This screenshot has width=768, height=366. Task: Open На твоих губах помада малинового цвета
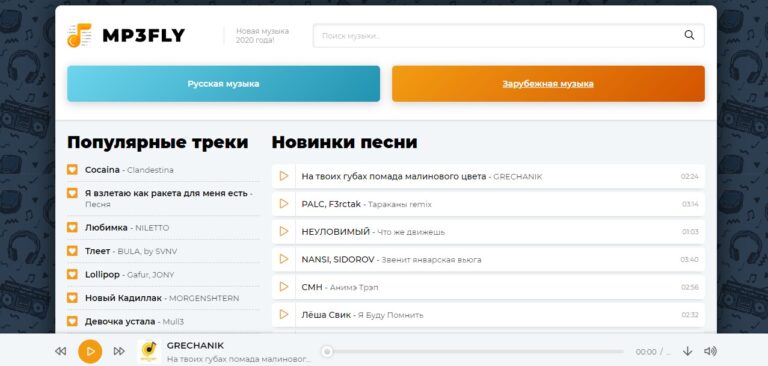[x=394, y=176]
